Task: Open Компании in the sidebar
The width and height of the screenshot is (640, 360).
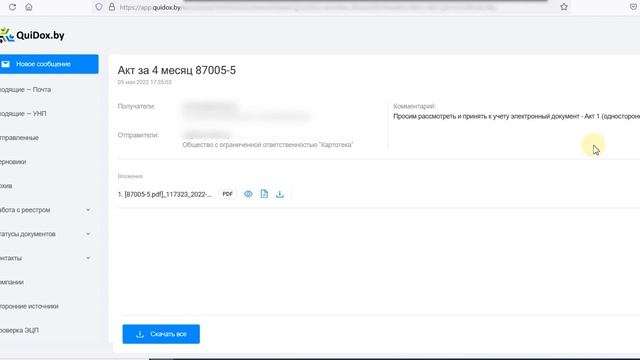Action: point(12,282)
